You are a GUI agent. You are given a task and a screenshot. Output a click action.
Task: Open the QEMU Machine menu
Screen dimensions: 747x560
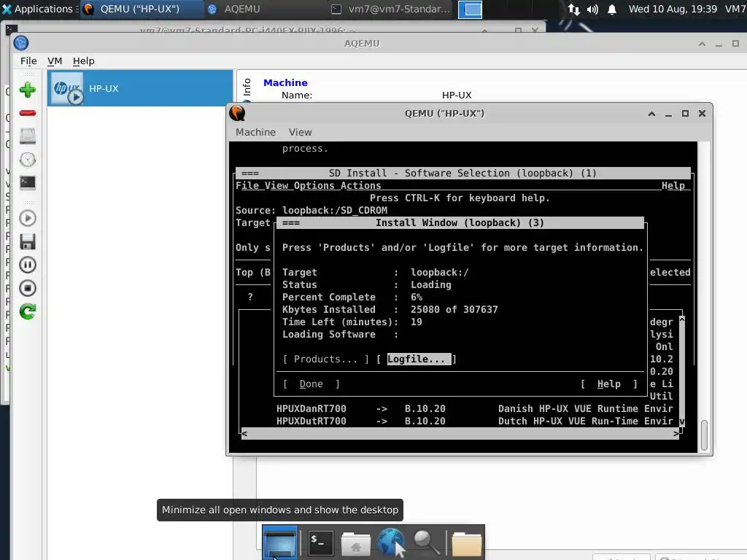point(255,133)
